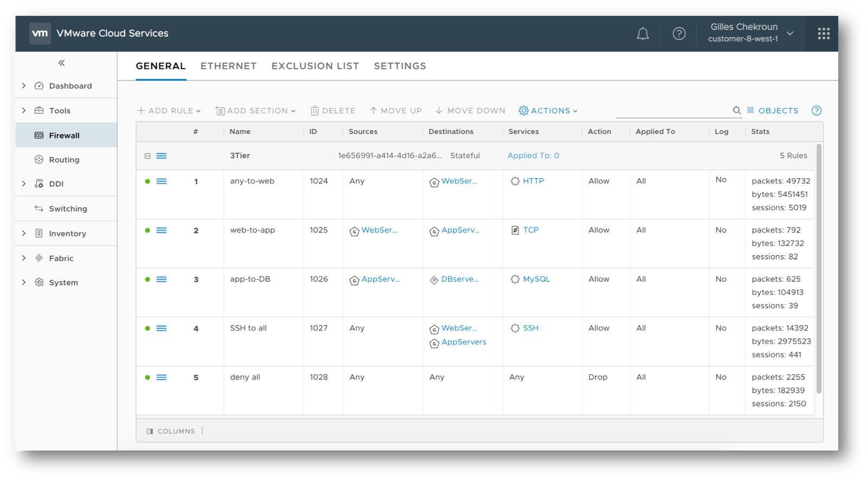Image resolution: width=868 pixels, height=480 pixels.
Task: Switch to the General tab
Action: (161, 66)
